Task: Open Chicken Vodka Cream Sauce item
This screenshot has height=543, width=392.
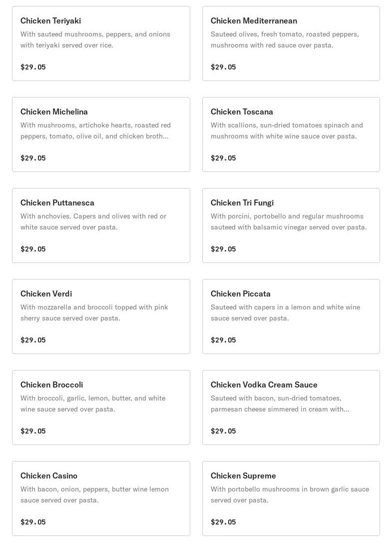Action: [x=264, y=384]
